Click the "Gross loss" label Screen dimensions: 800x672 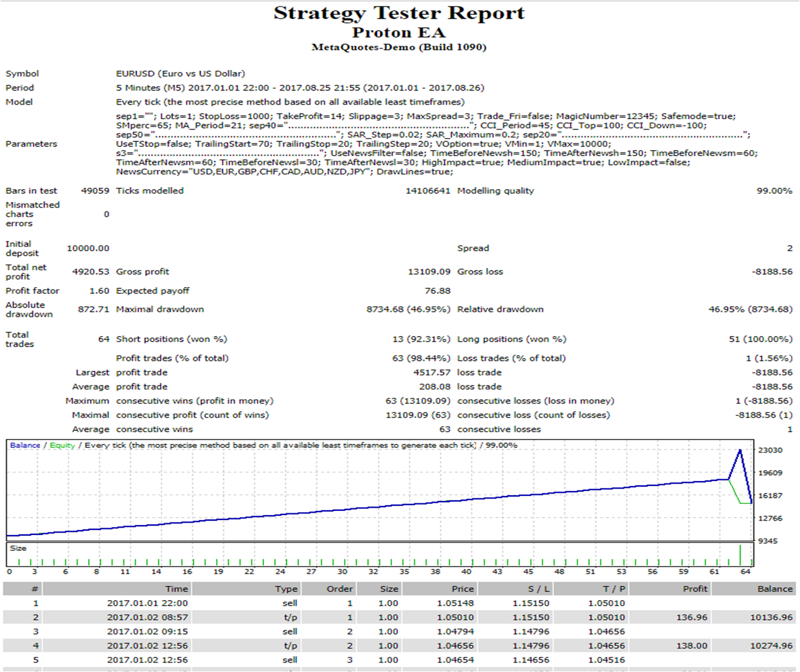480,272
